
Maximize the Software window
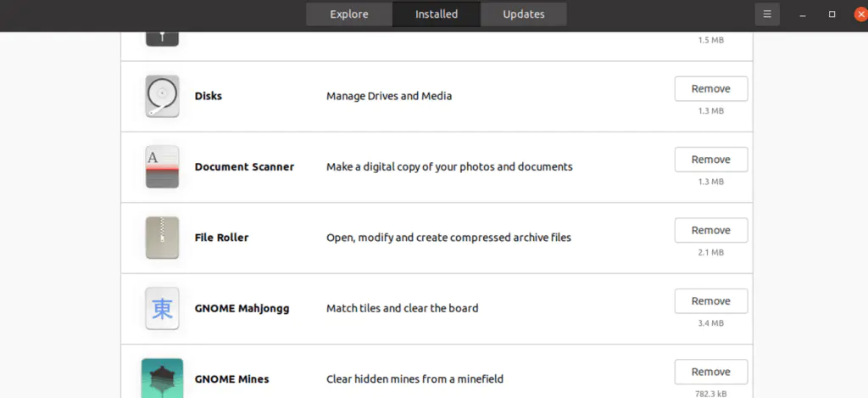(x=832, y=14)
